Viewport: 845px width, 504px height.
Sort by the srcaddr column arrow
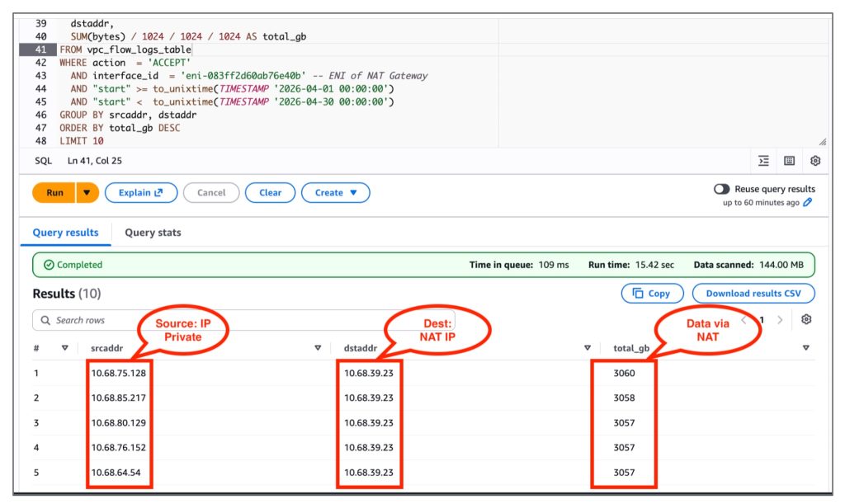[318, 348]
